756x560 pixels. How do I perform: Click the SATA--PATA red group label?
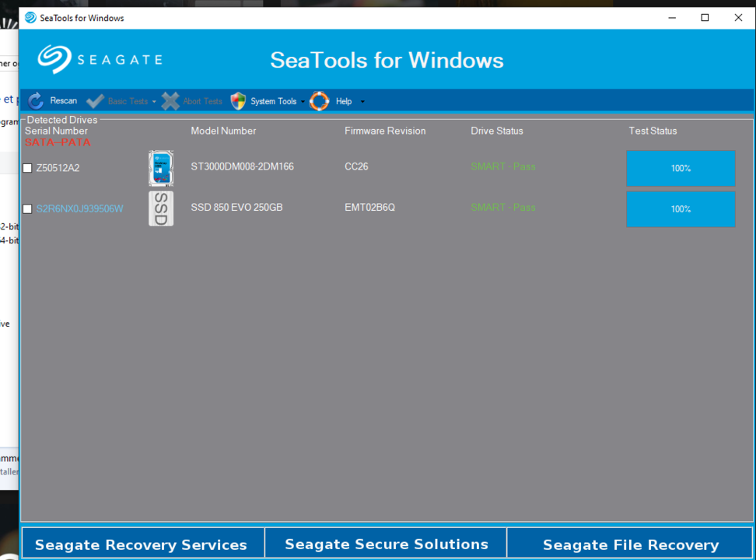coord(58,142)
